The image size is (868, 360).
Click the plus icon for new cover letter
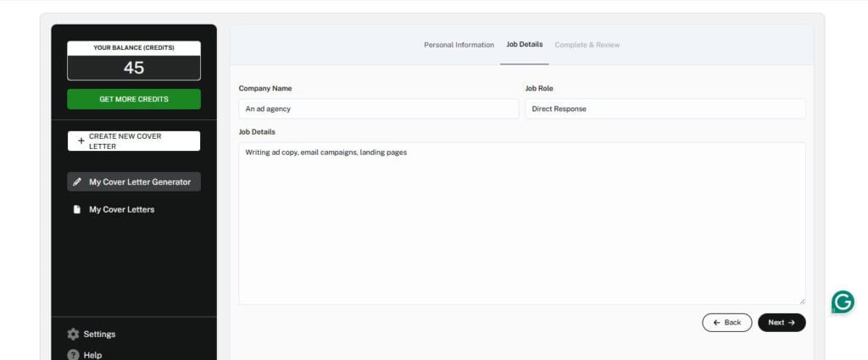click(81, 141)
